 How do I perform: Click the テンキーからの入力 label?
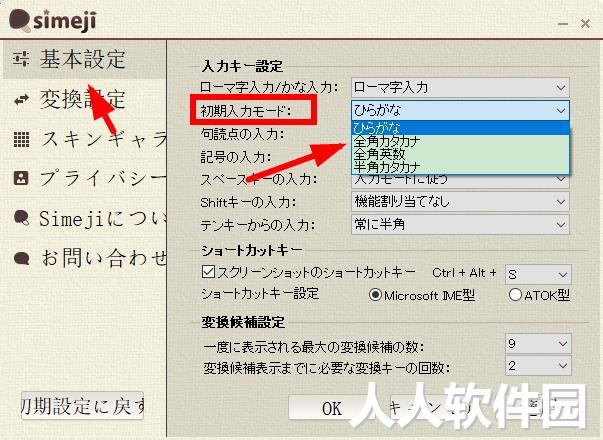[x=258, y=225]
